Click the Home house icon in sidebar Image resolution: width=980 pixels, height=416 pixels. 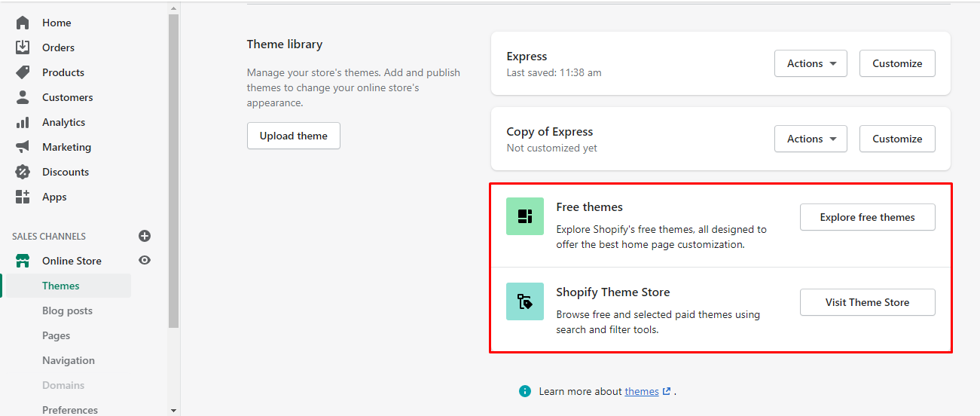(x=23, y=23)
